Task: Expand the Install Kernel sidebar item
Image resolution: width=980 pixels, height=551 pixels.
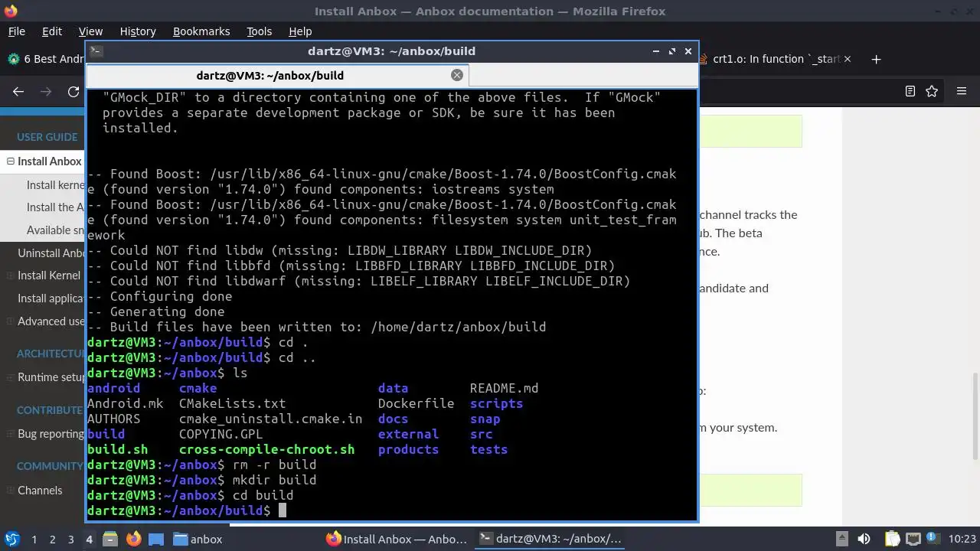Action: [x=11, y=275]
